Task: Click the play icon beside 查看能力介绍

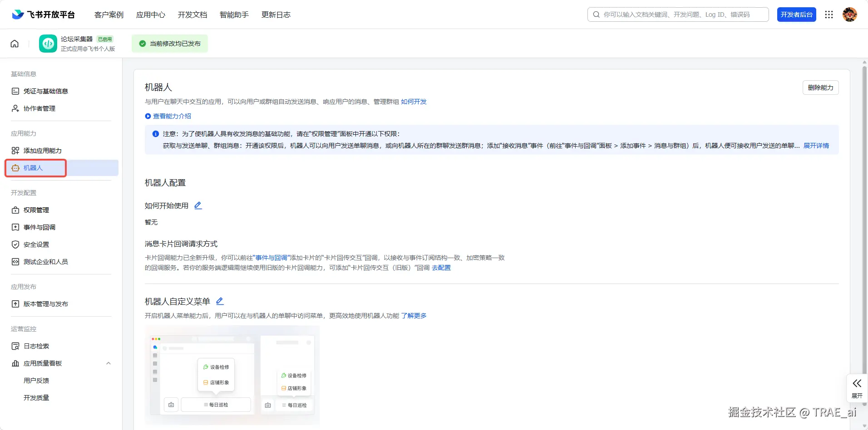Action: 148,116
